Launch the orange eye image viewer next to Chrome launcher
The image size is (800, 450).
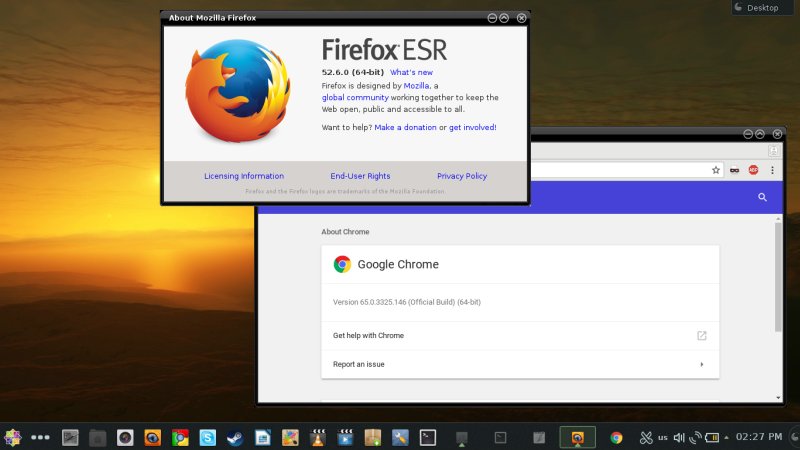153,437
